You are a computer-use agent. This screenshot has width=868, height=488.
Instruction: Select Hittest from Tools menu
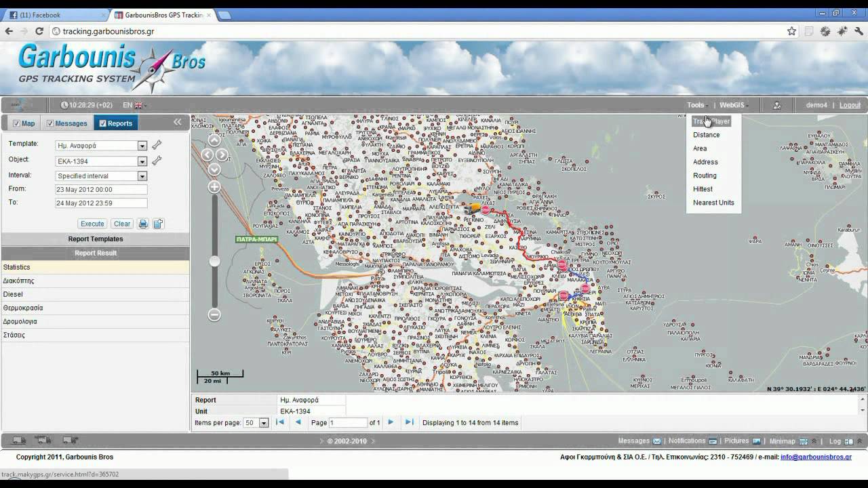703,189
